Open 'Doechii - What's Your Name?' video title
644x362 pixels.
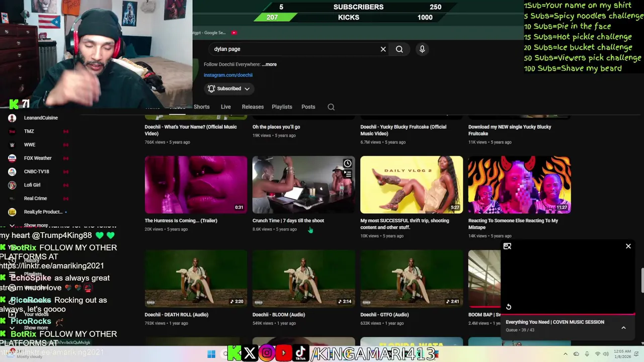click(x=191, y=130)
